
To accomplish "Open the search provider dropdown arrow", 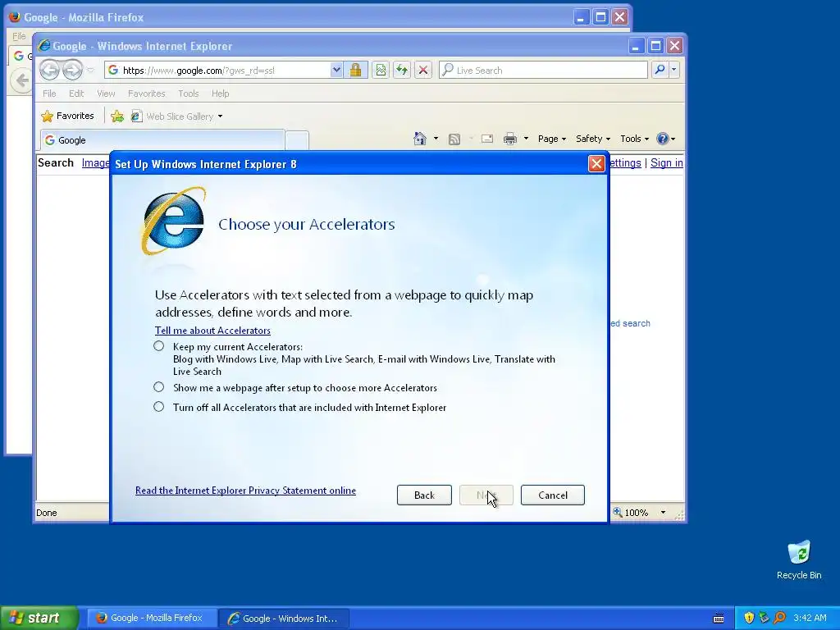I will click(x=674, y=70).
